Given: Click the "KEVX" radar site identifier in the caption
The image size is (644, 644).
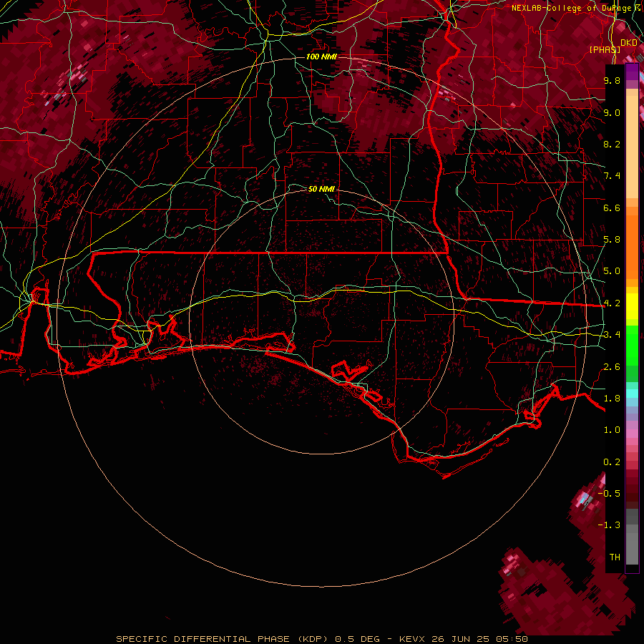Looking at the screenshot, I should click(412, 639).
